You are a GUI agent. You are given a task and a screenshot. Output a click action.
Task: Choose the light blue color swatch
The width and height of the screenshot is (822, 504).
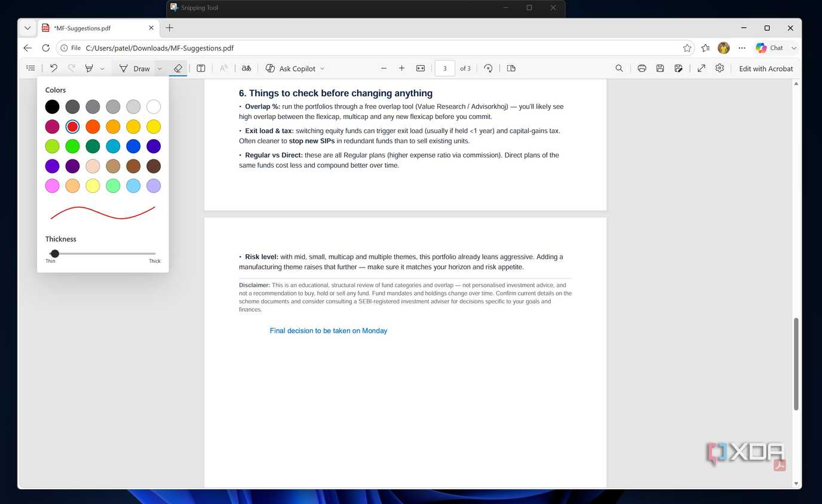coord(133,186)
